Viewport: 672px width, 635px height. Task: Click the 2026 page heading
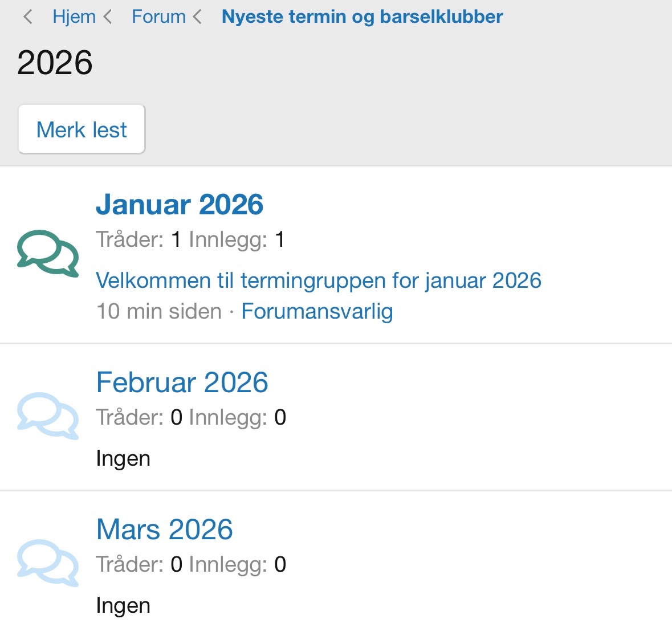55,63
